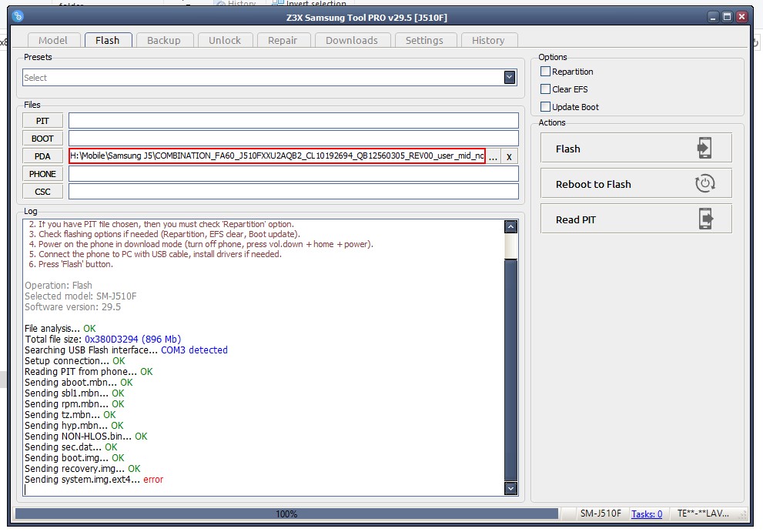Click the TE**-**LAV... status bar entry

(703, 514)
